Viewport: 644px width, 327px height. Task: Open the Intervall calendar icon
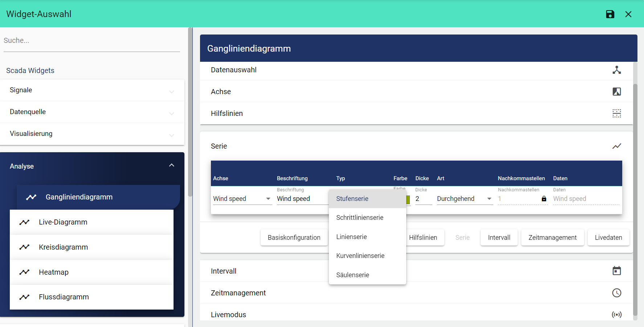616,271
